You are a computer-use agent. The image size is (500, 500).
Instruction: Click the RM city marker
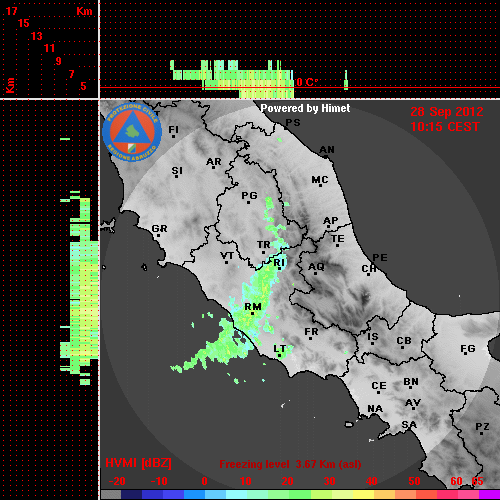point(252,314)
